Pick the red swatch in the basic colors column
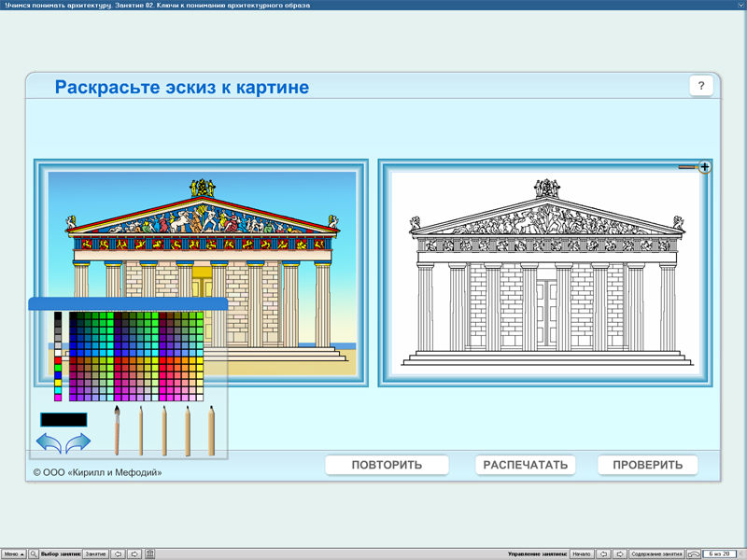 pos(58,360)
